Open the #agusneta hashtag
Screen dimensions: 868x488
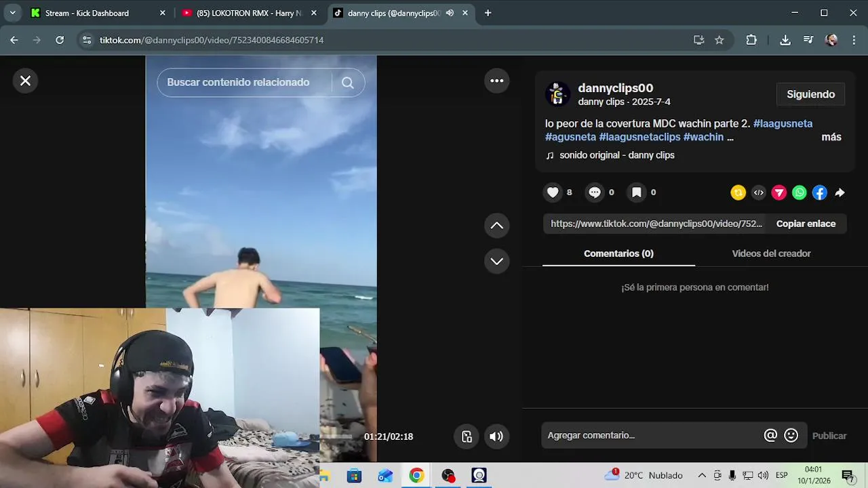click(570, 137)
